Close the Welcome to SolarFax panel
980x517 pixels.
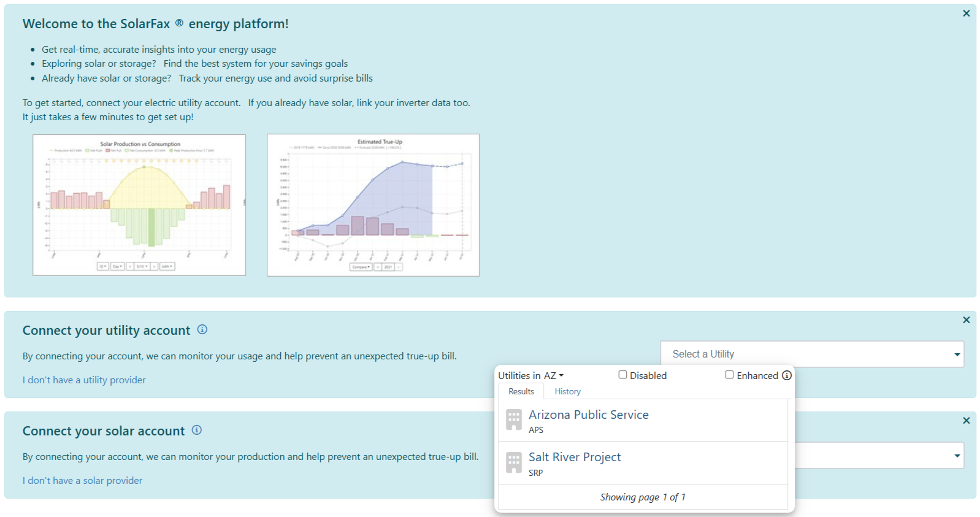966,13
